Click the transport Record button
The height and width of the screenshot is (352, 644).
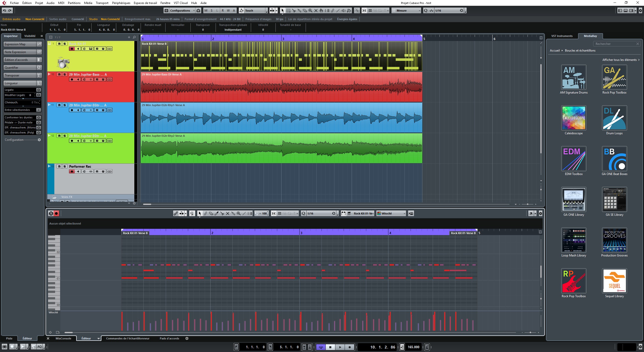(x=349, y=347)
